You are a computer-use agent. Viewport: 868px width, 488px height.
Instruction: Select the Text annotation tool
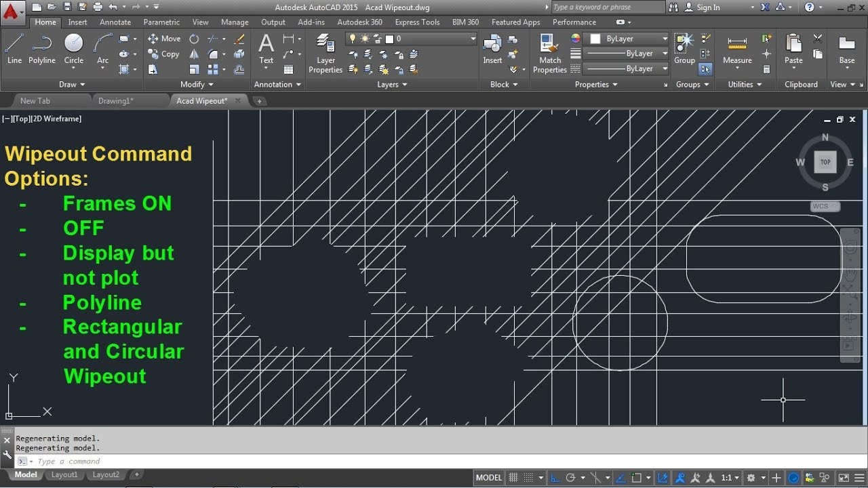tap(267, 49)
